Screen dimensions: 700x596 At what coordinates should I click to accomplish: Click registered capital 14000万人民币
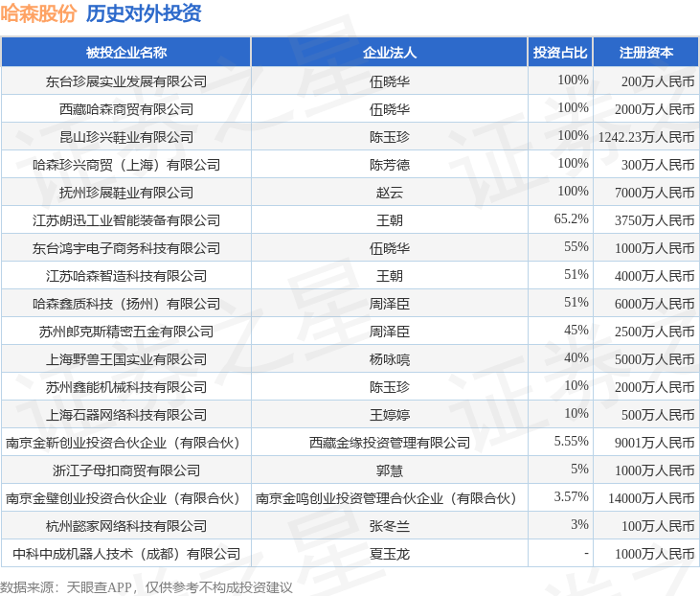click(651, 498)
